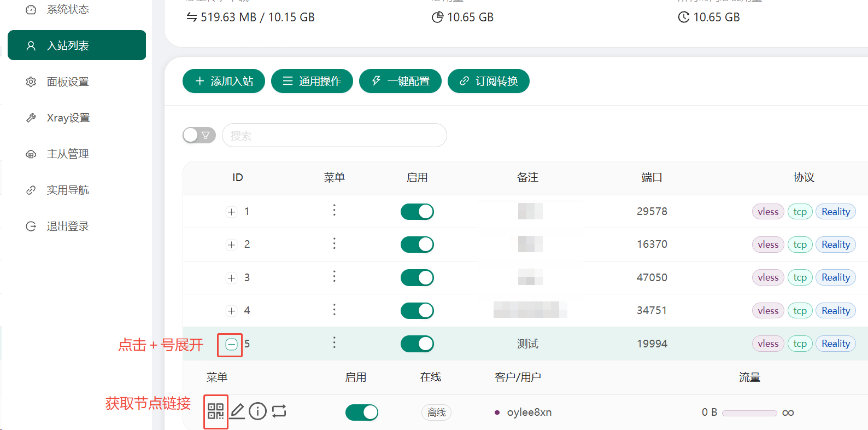Focus the 搜索 search input field

[335, 135]
